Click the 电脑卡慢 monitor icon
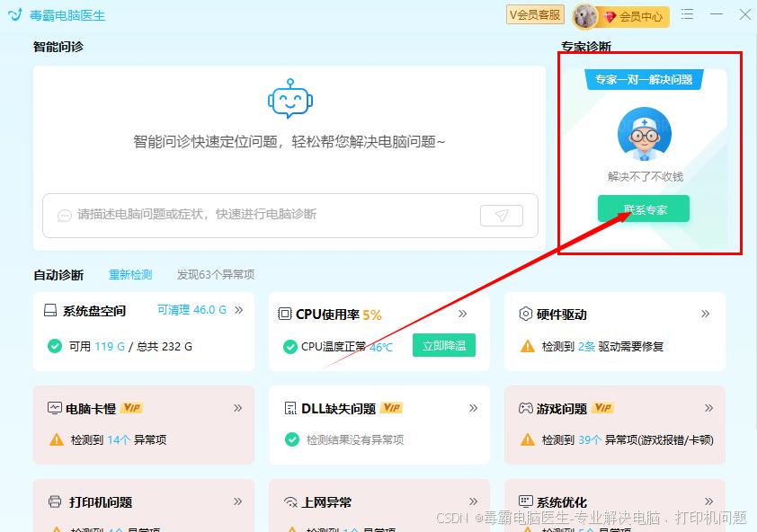 pyautogui.click(x=54, y=408)
